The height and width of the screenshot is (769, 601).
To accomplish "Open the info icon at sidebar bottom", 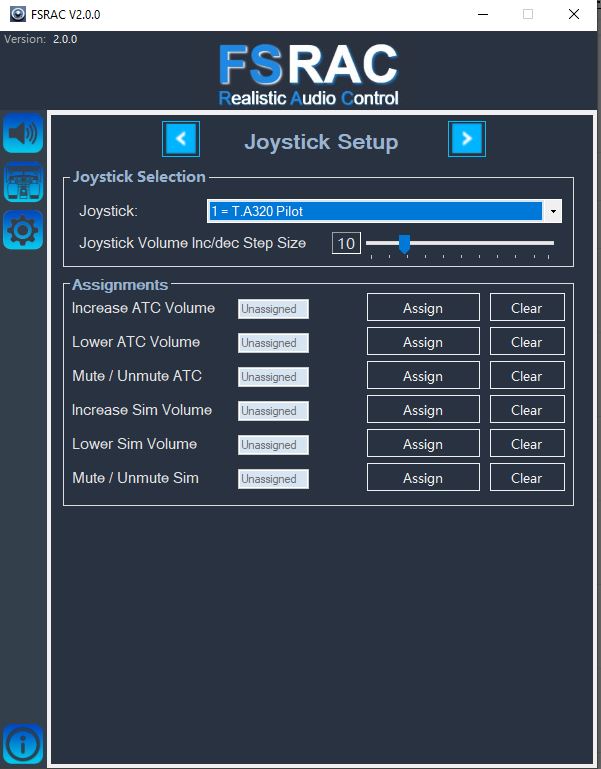I will (x=23, y=744).
